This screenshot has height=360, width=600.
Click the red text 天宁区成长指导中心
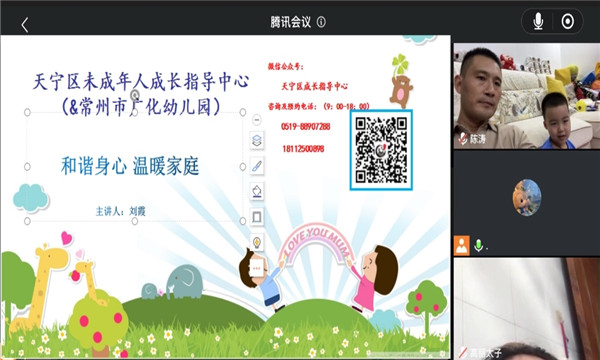coord(315,86)
